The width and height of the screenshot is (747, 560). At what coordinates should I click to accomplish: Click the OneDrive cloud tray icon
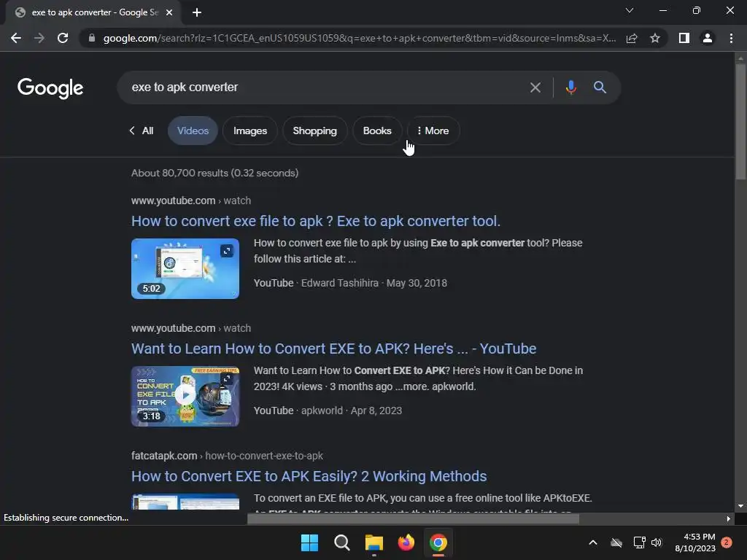(616, 542)
